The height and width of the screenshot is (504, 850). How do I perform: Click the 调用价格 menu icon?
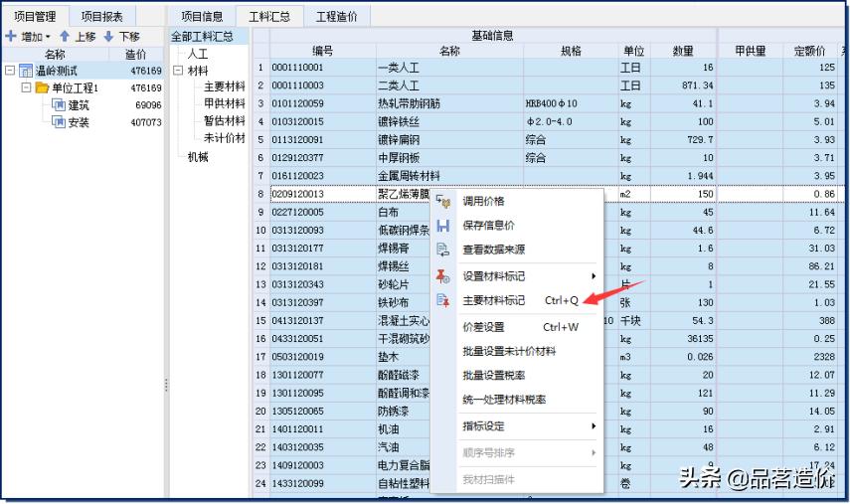pos(442,202)
